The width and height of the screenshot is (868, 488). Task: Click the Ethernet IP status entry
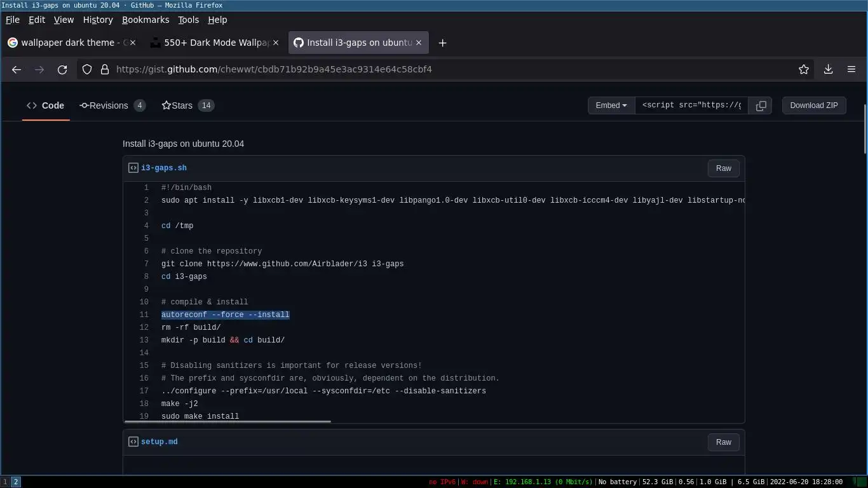pyautogui.click(x=543, y=482)
